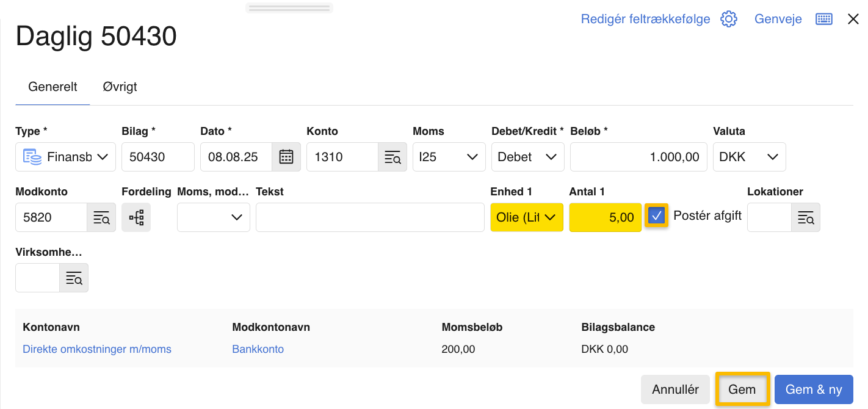Screen dimensions: 868x409
Task: Select the Generelt tab
Action: coord(52,87)
